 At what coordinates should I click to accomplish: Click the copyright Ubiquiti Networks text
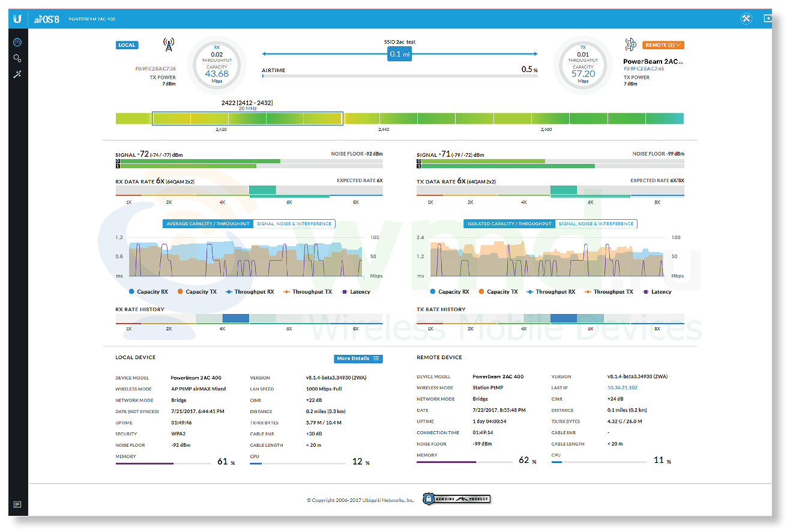[x=361, y=500]
